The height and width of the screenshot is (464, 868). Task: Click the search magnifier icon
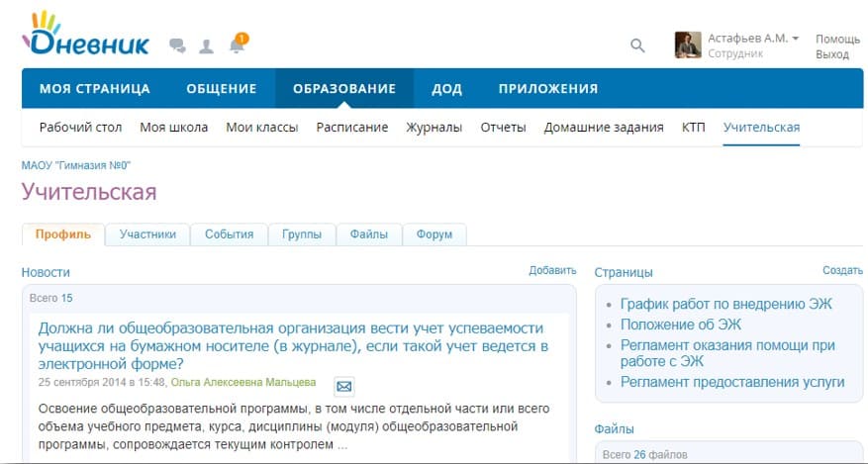(x=637, y=46)
